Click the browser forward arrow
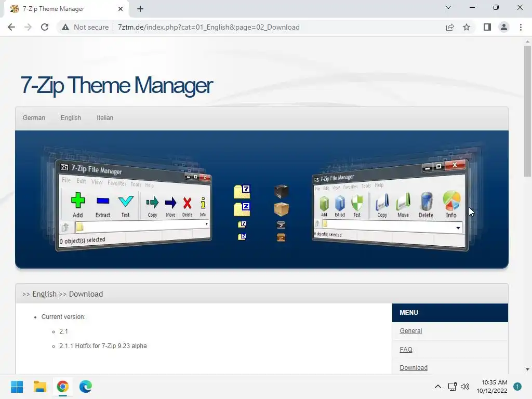Viewport: 532px width, 399px height. (28, 27)
